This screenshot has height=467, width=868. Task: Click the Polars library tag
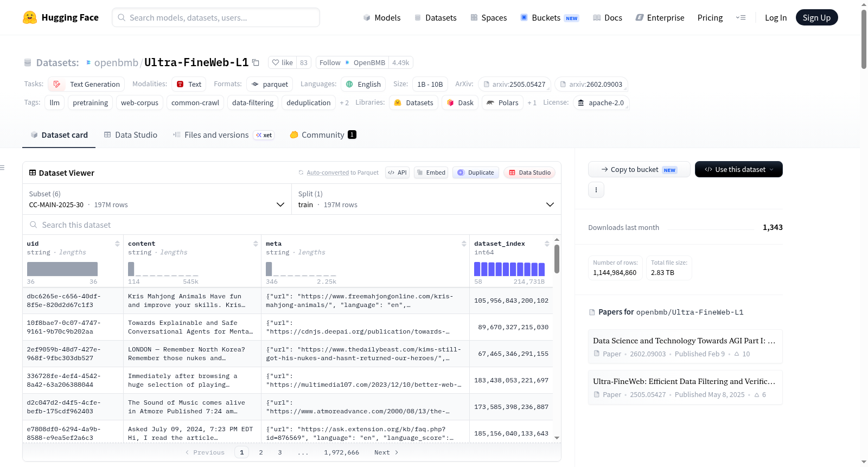click(x=502, y=103)
